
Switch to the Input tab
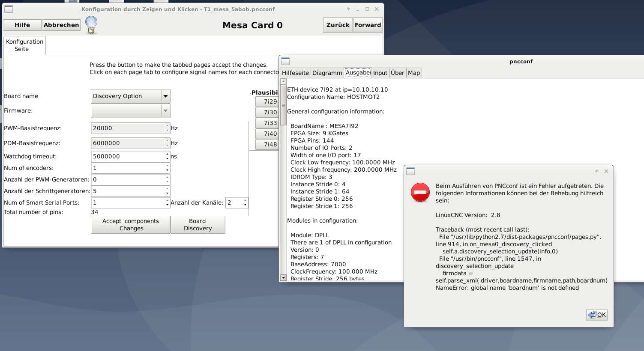point(380,73)
